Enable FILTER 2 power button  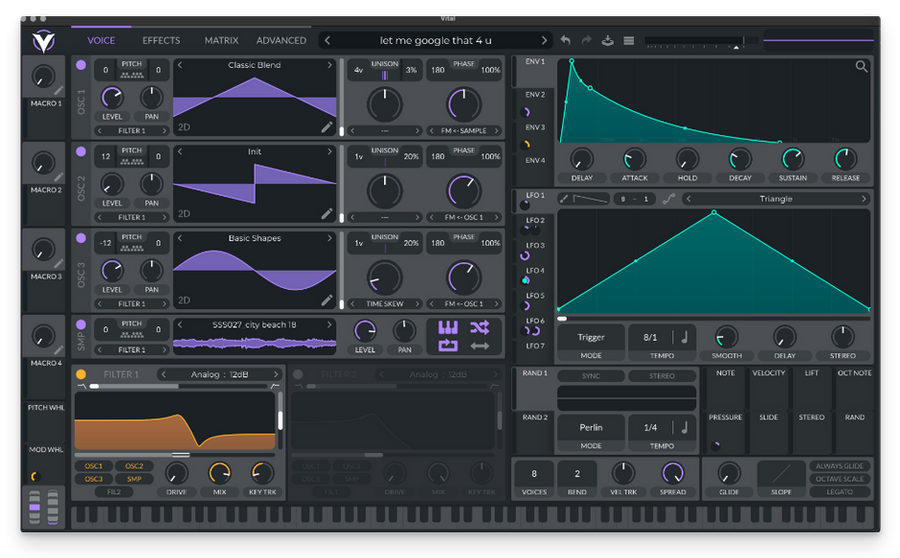pos(298,374)
